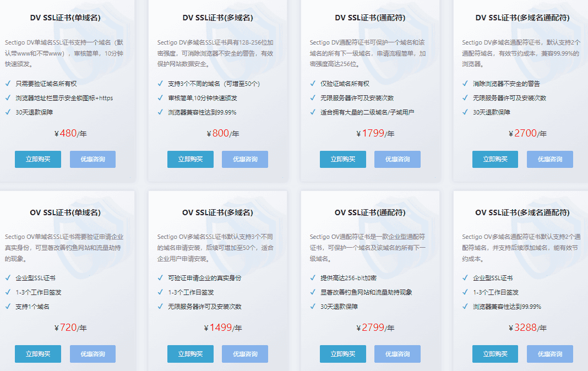Click 优惠咨询 under OV SSL证书(单域名)

pyautogui.click(x=92, y=354)
